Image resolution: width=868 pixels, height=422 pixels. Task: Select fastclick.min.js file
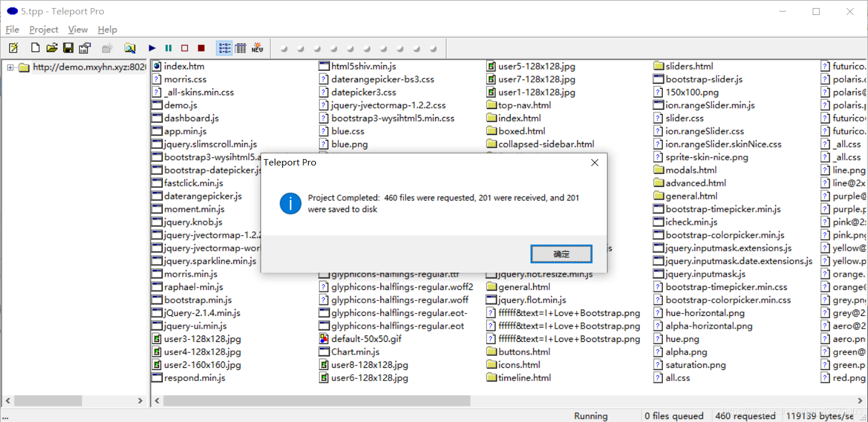187,183
